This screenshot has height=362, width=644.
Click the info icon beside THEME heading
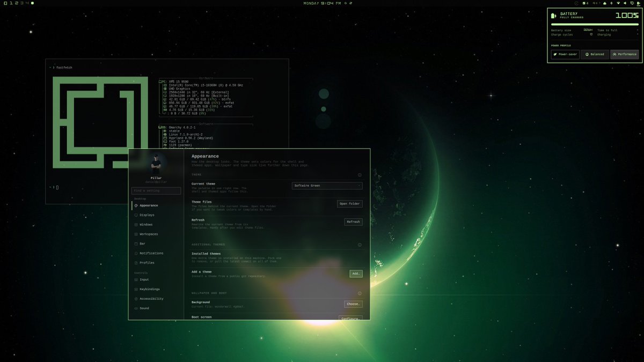click(360, 175)
